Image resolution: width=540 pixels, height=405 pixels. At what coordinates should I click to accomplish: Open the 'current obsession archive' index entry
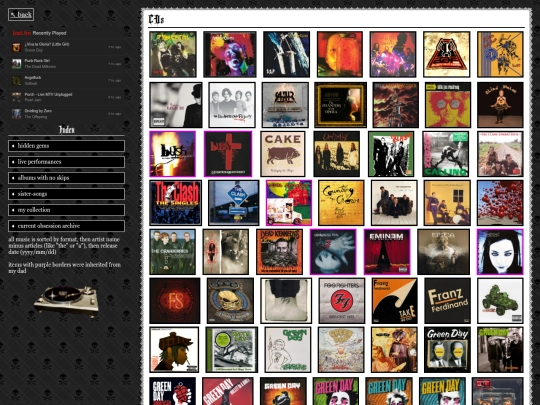[x=66, y=226]
